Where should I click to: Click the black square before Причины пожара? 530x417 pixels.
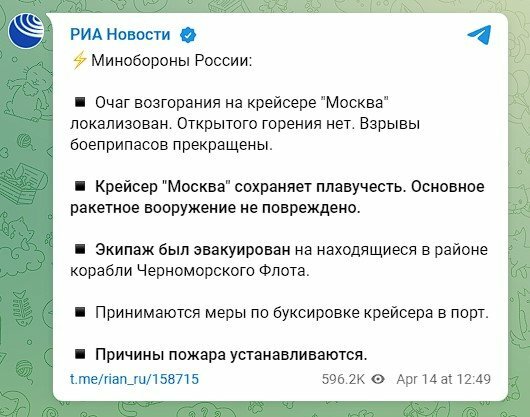80,354
